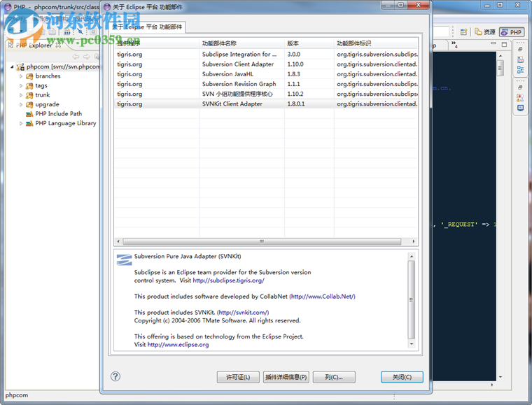Visit the www.eclipse.org link
Image resolution: width=532 pixels, height=405 pixels.
coord(178,344)
